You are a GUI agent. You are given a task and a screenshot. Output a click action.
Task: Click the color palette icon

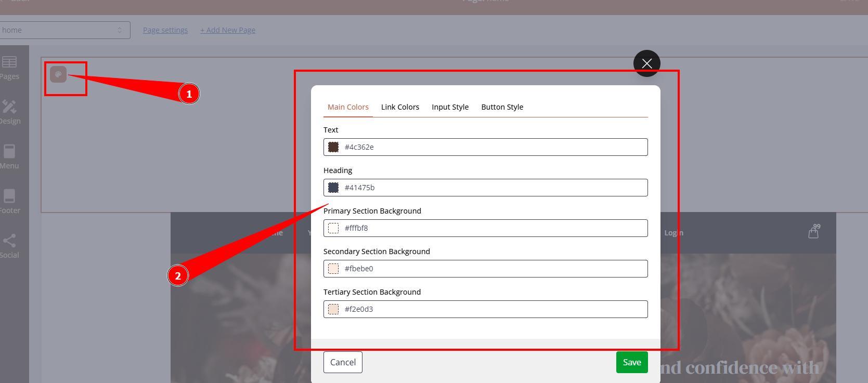click(x=58, y=74)
